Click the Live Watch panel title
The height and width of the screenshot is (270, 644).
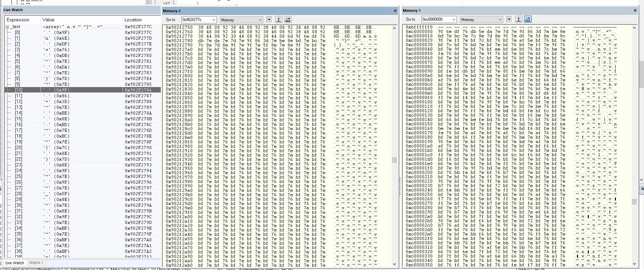(13, 10)
